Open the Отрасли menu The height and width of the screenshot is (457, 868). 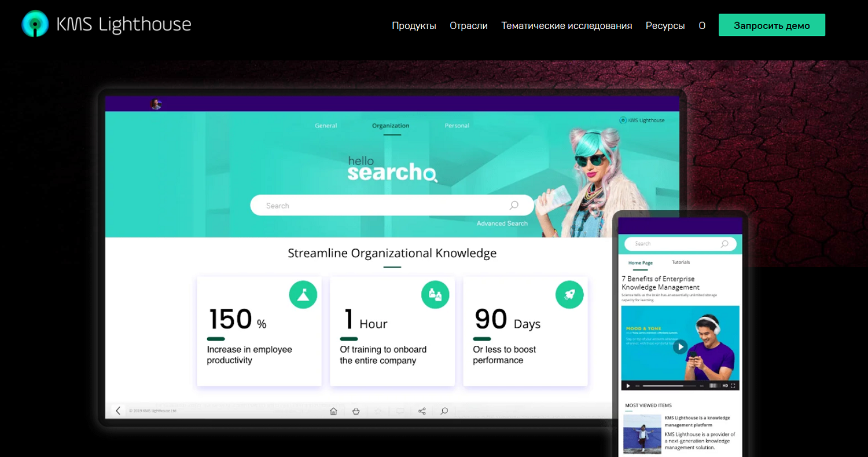point(469,25)
